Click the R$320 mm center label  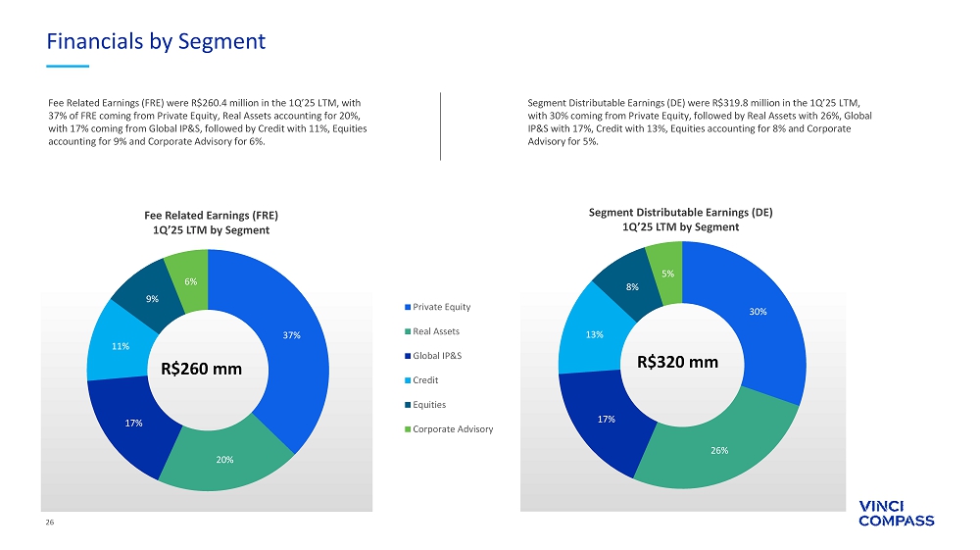[677, 362]
